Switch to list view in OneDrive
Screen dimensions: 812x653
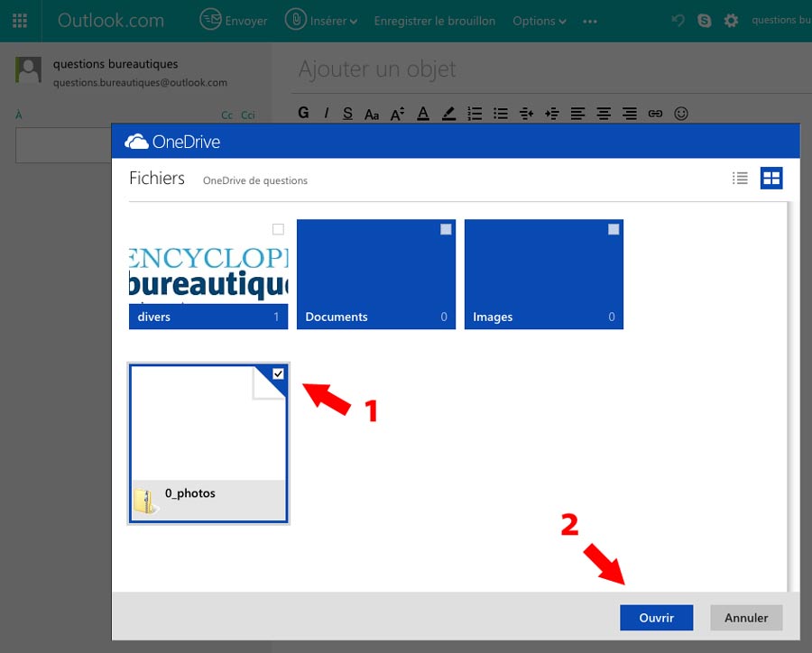click(740, 179)
